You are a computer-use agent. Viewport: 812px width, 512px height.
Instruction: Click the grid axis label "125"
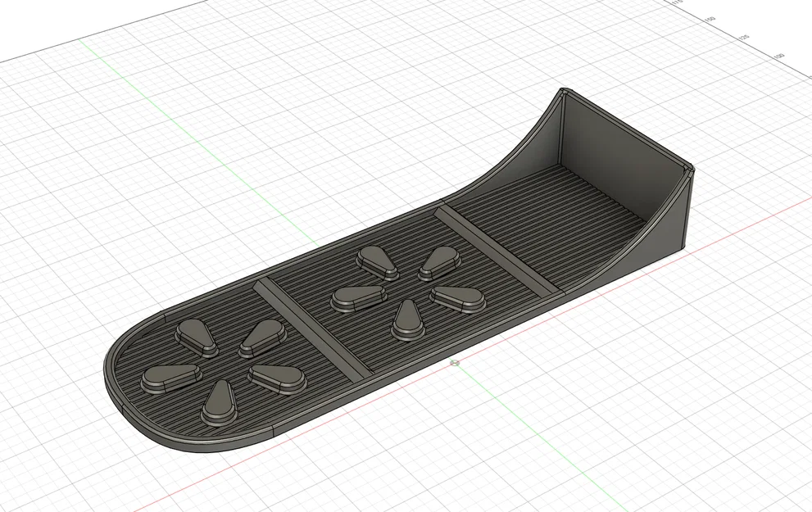coord(744,38)
